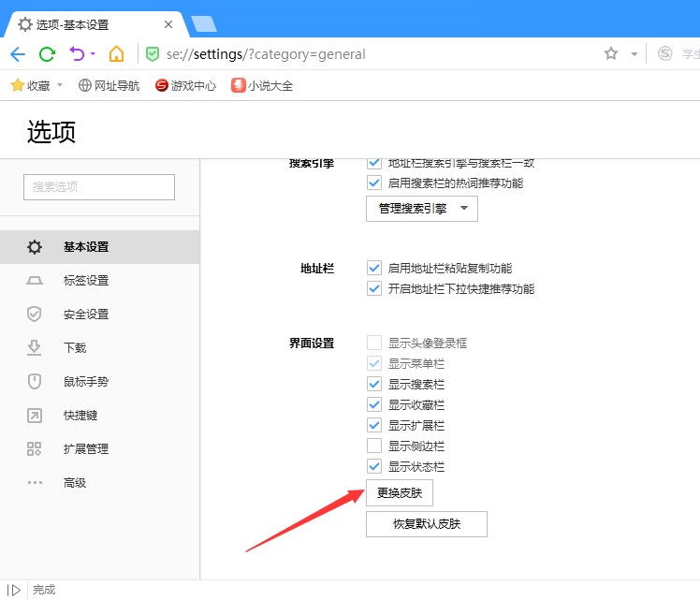Open 安全设置 in sidebar

tap(86, 315)
